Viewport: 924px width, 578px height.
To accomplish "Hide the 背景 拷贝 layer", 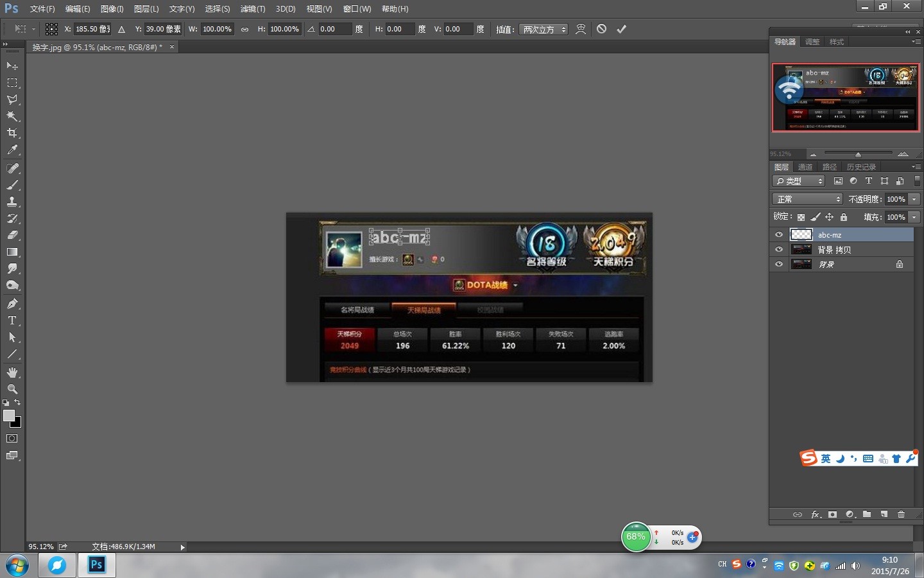I will click(779, 249).
